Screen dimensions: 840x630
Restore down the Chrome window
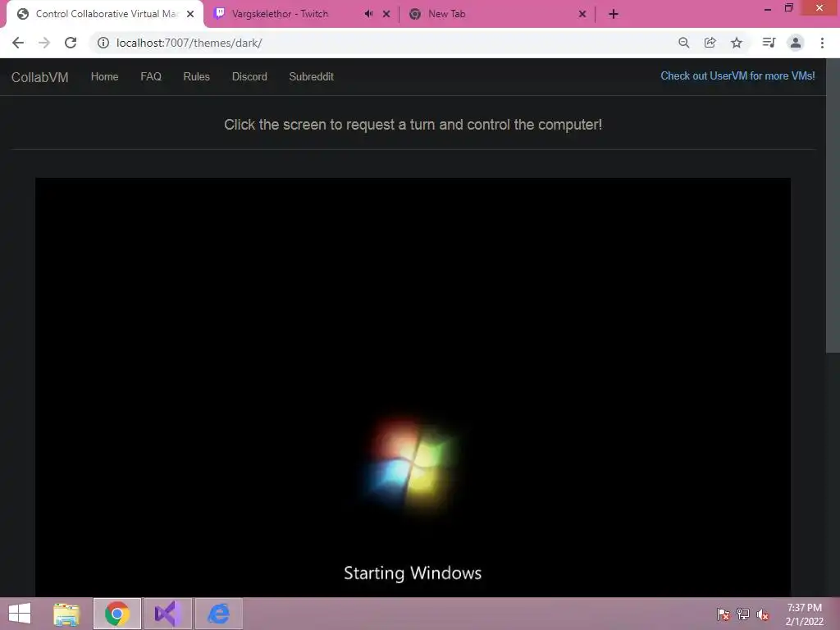pyautogui.click(x=788, y=7)
